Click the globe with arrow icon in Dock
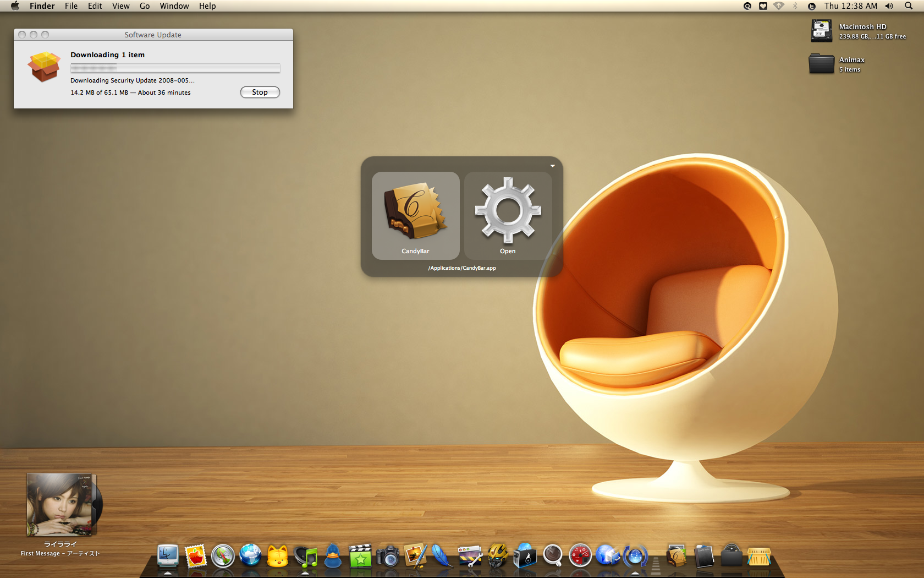924x578 pixels. (x=608, y=556)
